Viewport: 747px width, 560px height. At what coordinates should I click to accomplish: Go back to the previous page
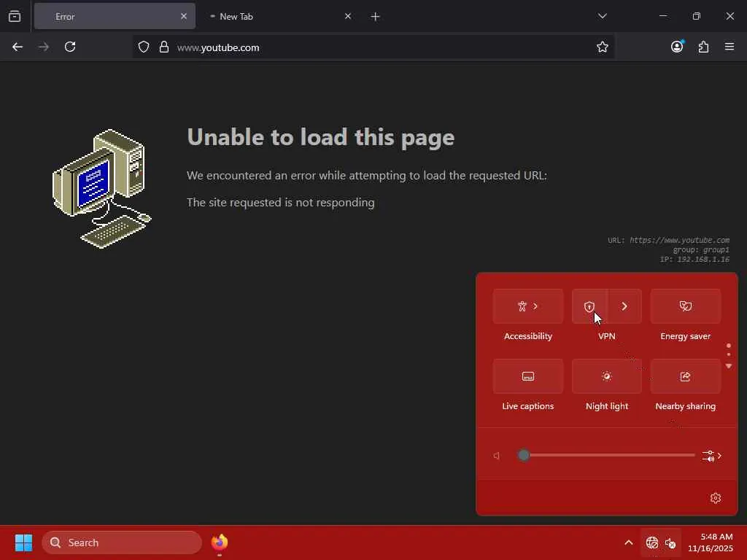18,47
